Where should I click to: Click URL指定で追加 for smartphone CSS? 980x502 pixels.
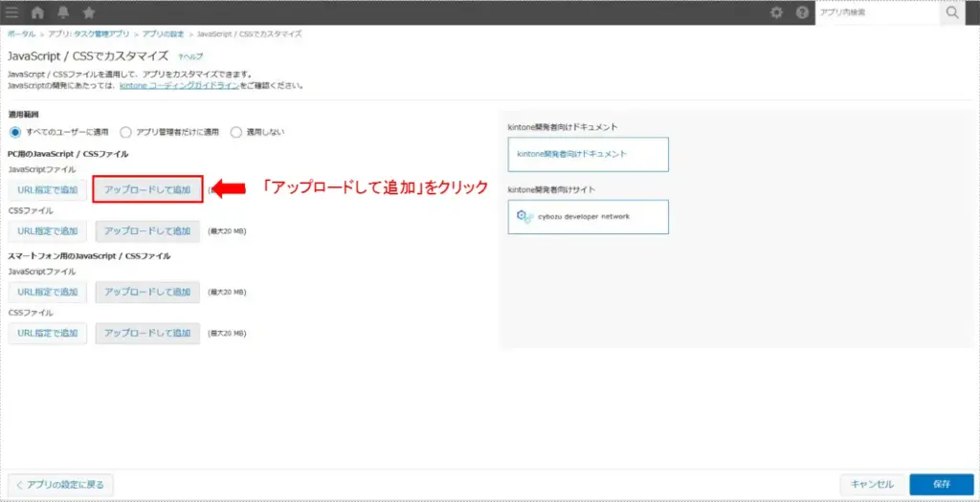tap(48, 334)
